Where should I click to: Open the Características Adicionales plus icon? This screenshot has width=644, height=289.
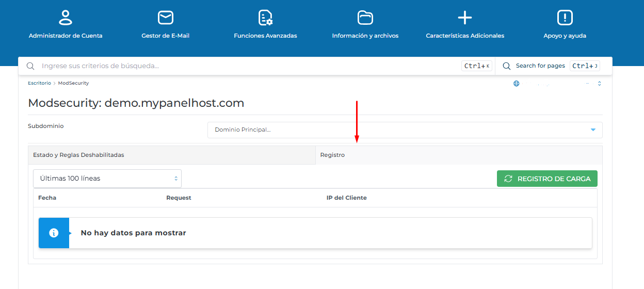click(x=464, y=18)
